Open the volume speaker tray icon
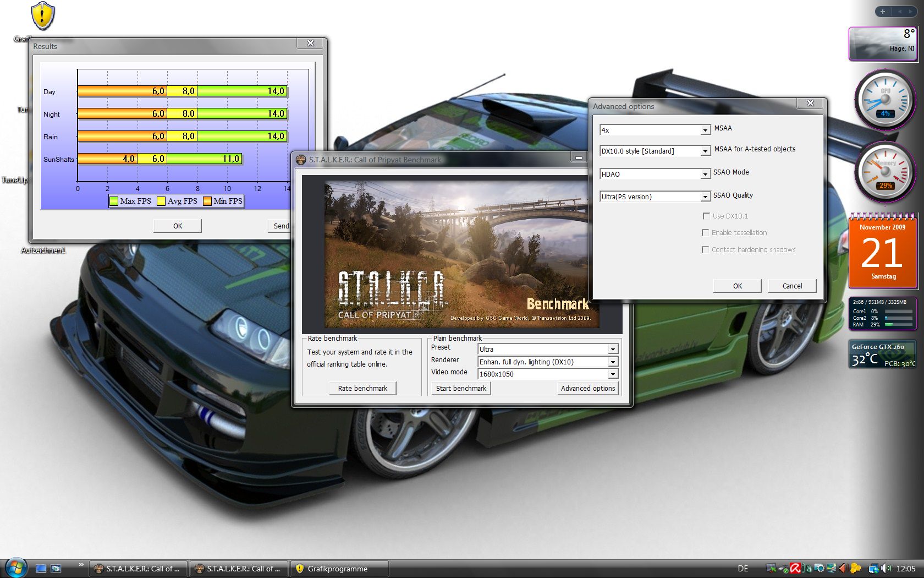924x578 pixels. pyautogui.click(x=886, y=569)
